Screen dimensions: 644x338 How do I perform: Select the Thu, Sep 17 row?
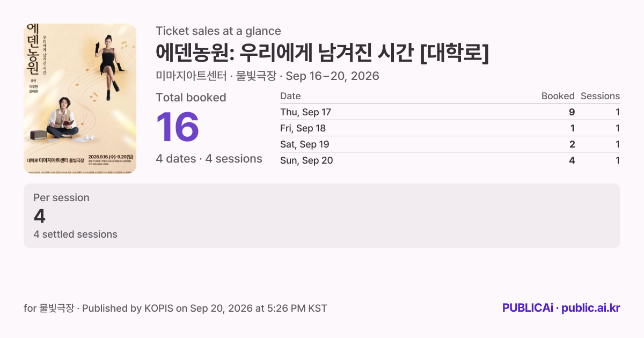point(450,112)
